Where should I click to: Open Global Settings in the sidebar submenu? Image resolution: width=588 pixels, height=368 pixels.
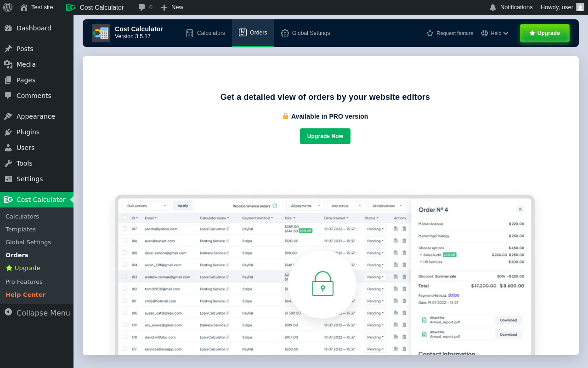pos(28,242)
